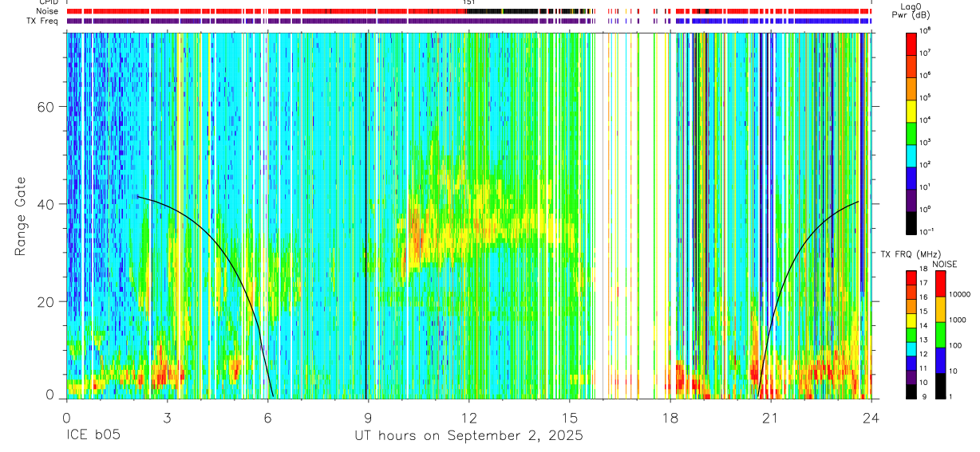Click the UT hours tick label '9'
The image size is (980, 452).
click(368, 417)
